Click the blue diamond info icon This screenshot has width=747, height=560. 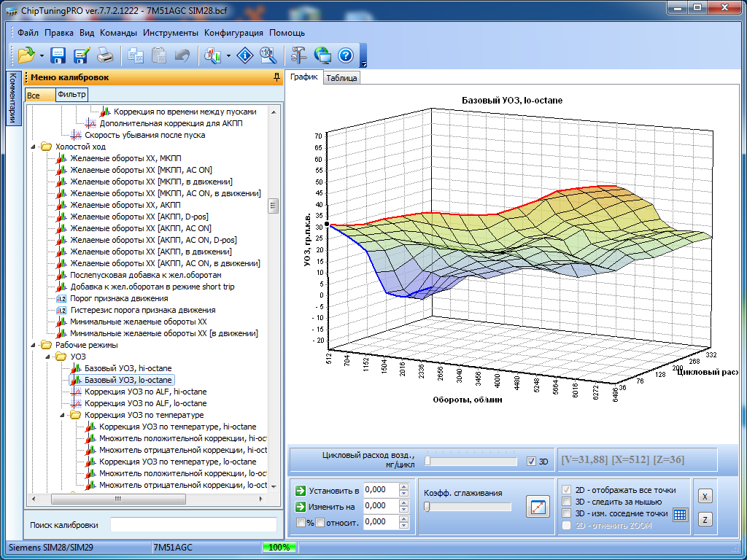pyautogui.click(x=246, y=55)
